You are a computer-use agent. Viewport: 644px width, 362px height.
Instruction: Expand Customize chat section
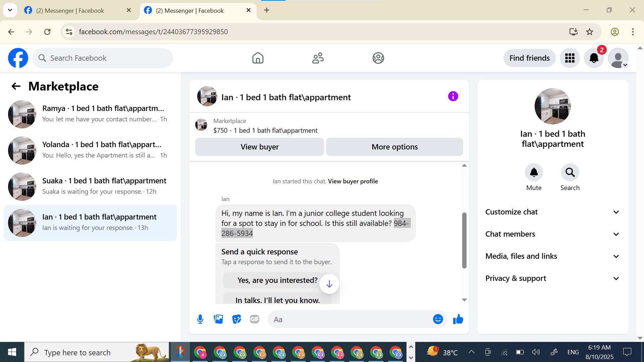click(552, 212)
